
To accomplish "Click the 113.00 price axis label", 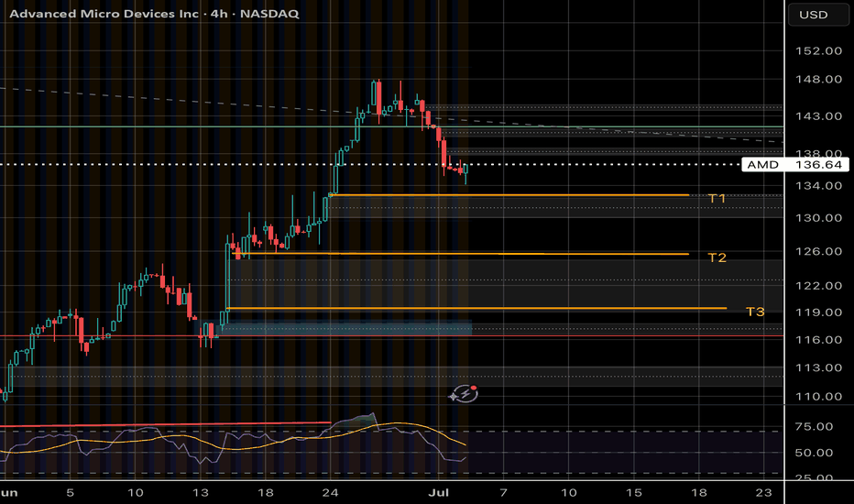I will (818, 367).
